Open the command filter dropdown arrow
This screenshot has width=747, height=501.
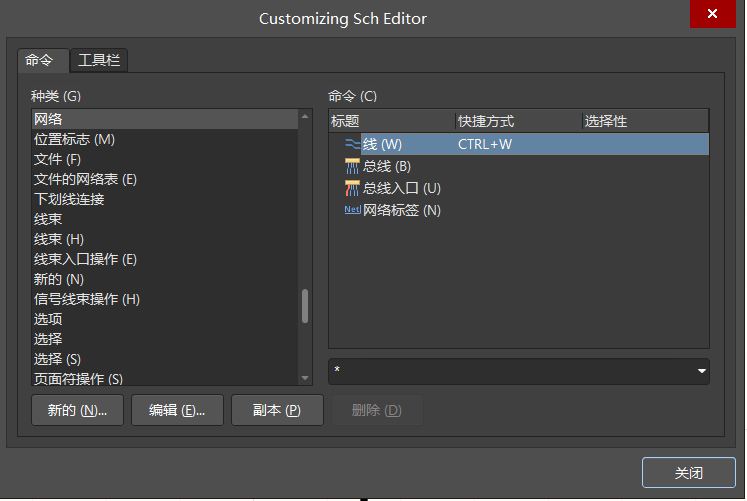700,372
